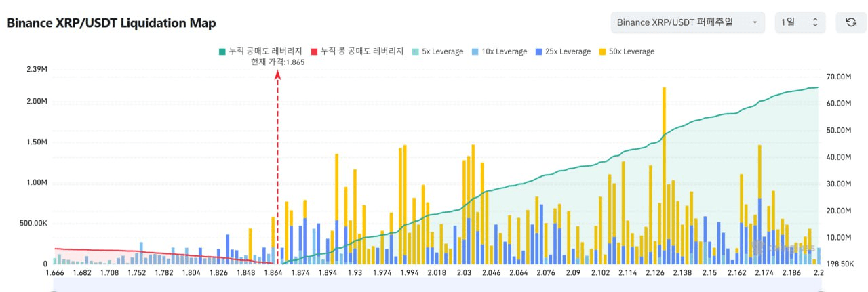Open the Binance XRP/USDT 퍼페추얼 dropdown
Image resolution: width=868 pixels, height=292 pixels.
pos(687,22)
